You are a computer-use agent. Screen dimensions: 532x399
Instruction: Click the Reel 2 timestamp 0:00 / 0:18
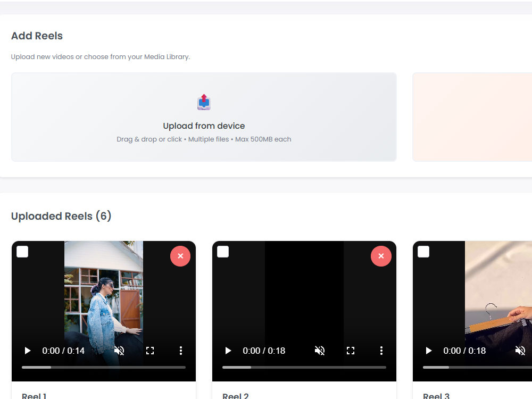pos(264,351)
